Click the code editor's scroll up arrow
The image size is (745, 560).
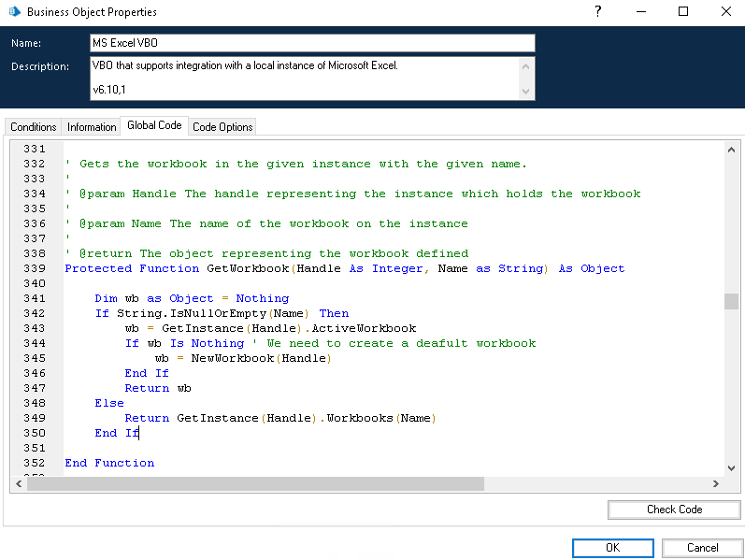(731, 149)
